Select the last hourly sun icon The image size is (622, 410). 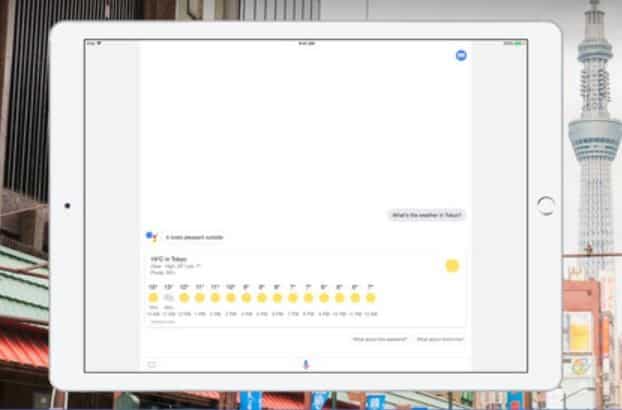pos(370,297)
